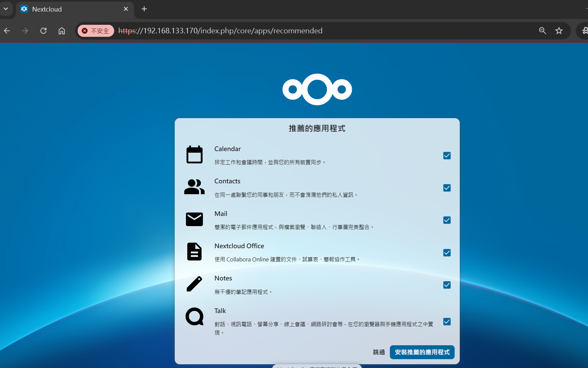
Task: Click the Talk chat bubble icon
Action: 194,316
